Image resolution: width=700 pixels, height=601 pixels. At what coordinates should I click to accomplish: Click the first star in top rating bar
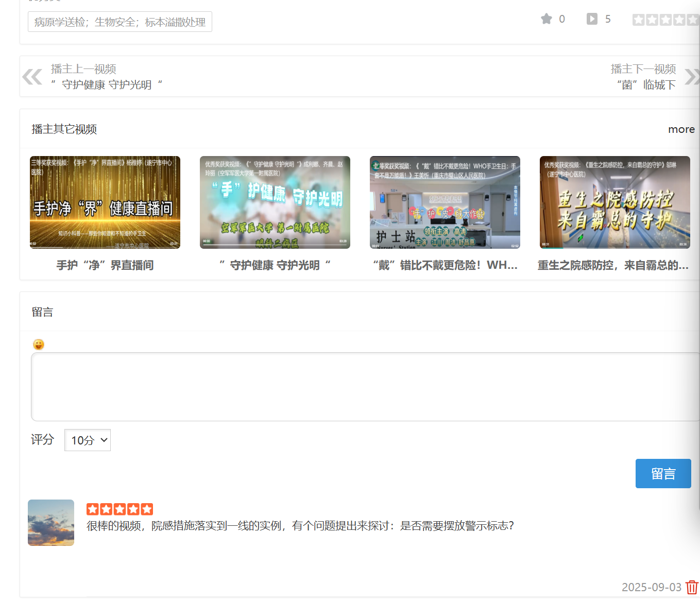[638, 20]
